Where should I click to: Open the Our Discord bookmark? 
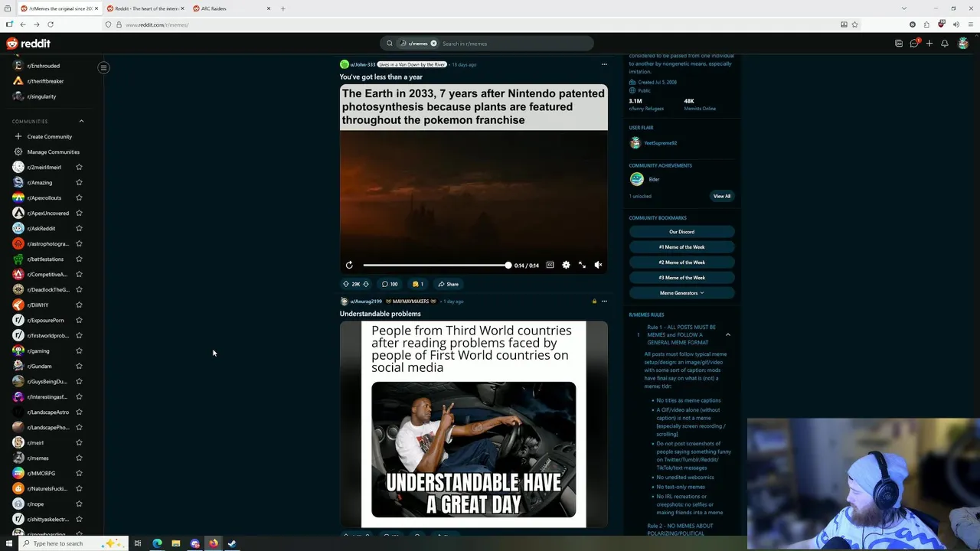point(681,232)
